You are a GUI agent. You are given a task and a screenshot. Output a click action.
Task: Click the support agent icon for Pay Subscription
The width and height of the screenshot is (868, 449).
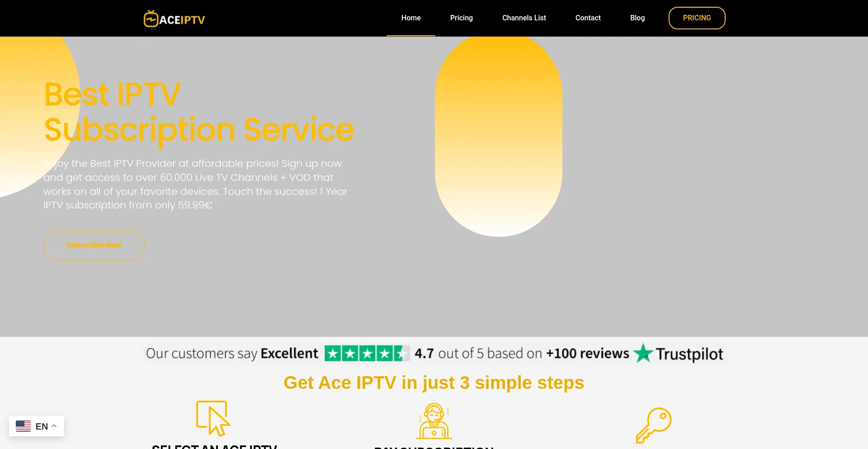434,421
